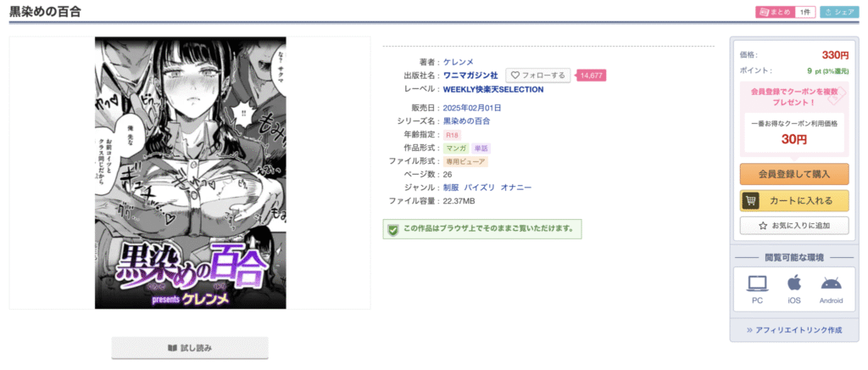The width and height of the screenshot is (868, 370).
Task: Click the heart icon in フォローする
Action: point(515,76)
